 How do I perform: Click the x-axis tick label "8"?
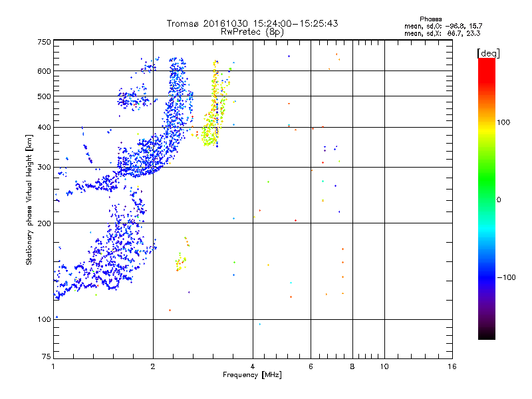tap(352, 366)
